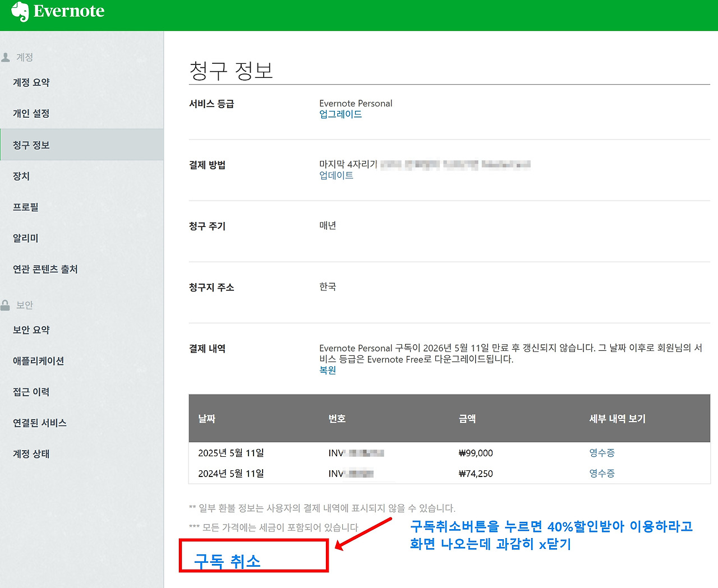
Task: Open 계정 상태 sidebar item
Action: 31,454
